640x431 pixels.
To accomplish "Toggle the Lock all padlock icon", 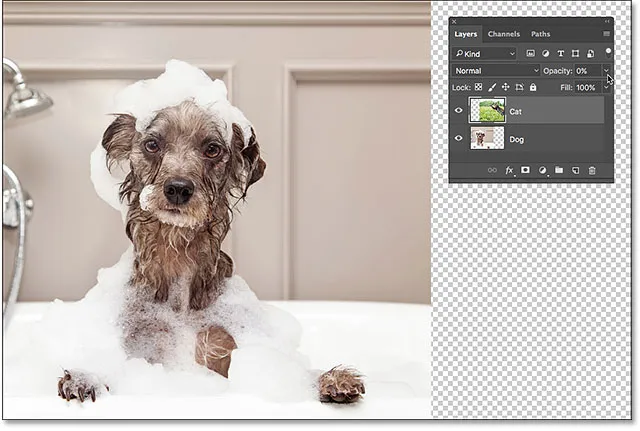I will (534, 88).
